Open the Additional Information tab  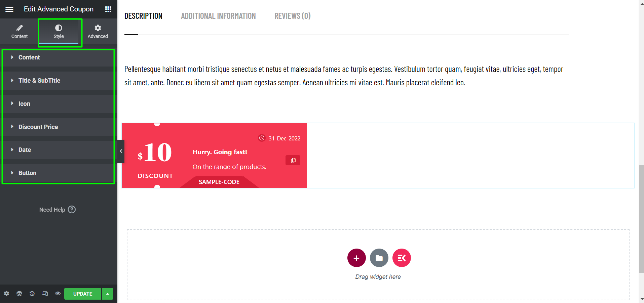tap(218, 15)
